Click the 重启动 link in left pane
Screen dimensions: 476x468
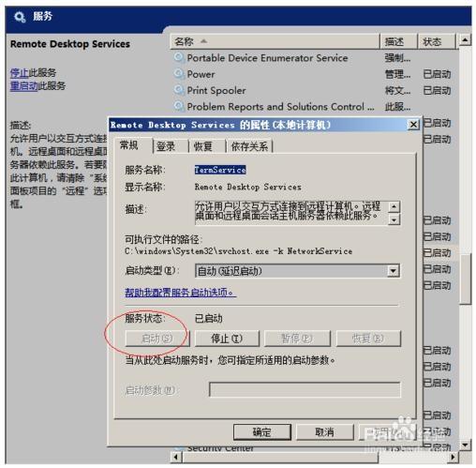23,85
